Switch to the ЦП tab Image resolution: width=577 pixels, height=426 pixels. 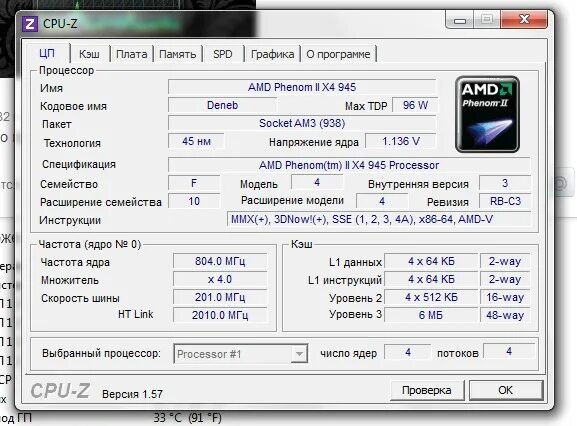pyautogui.click(x=47, y=54)
